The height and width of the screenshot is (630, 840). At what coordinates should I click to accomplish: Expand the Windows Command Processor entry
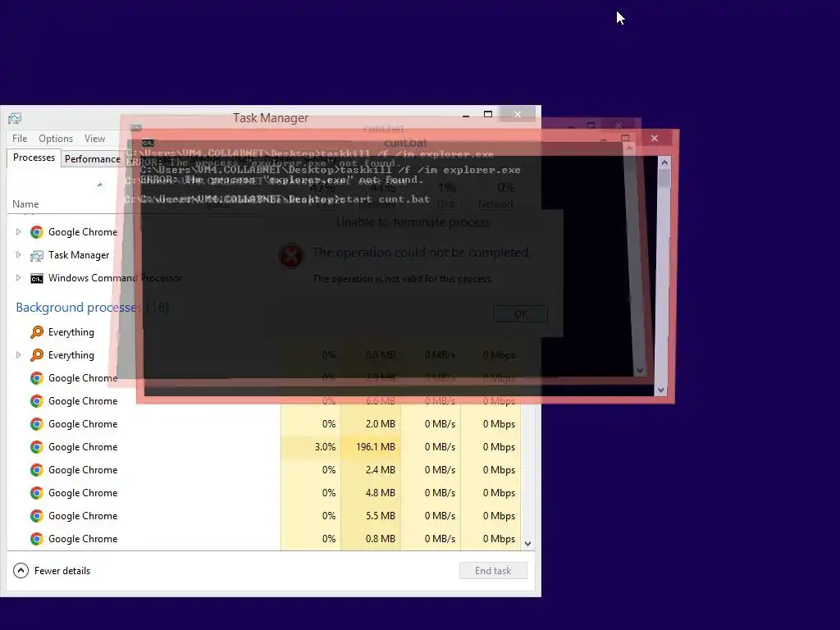tap(18, 278)
